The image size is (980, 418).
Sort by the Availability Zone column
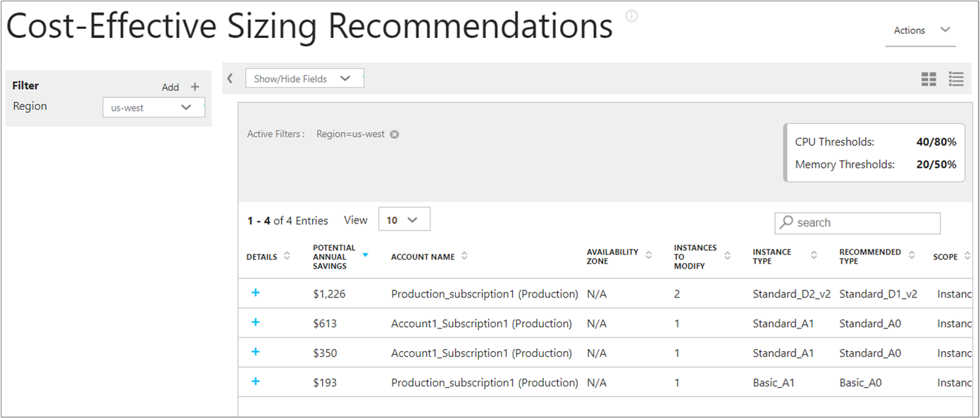[649, 257]
